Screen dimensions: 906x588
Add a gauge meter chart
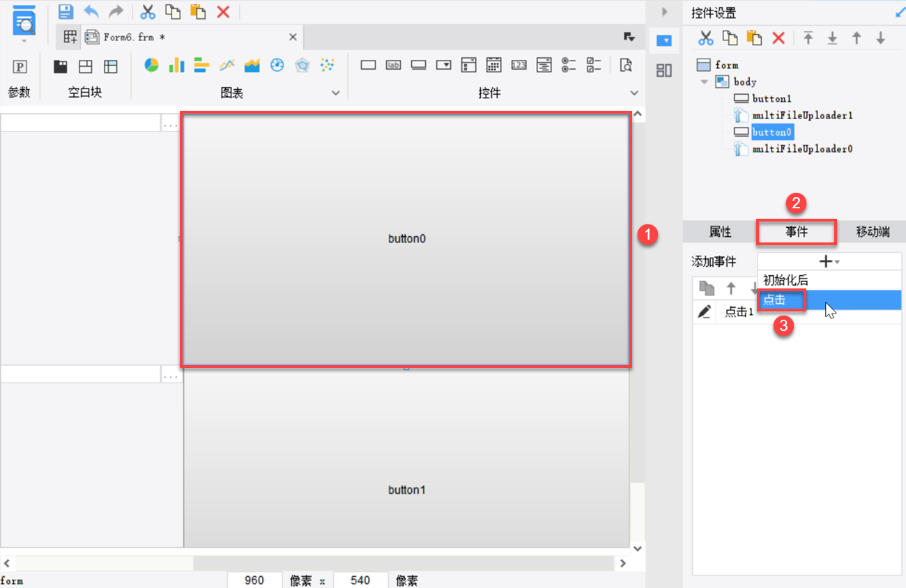pyautogui.click(x=277, y=65)
